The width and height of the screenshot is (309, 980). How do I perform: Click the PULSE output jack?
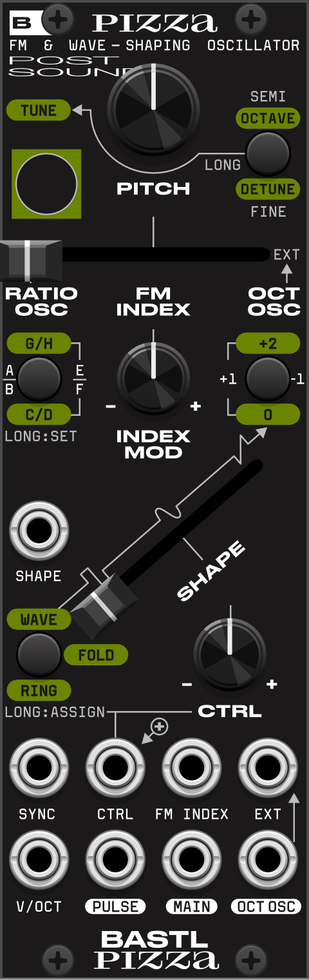coord(115,860)
